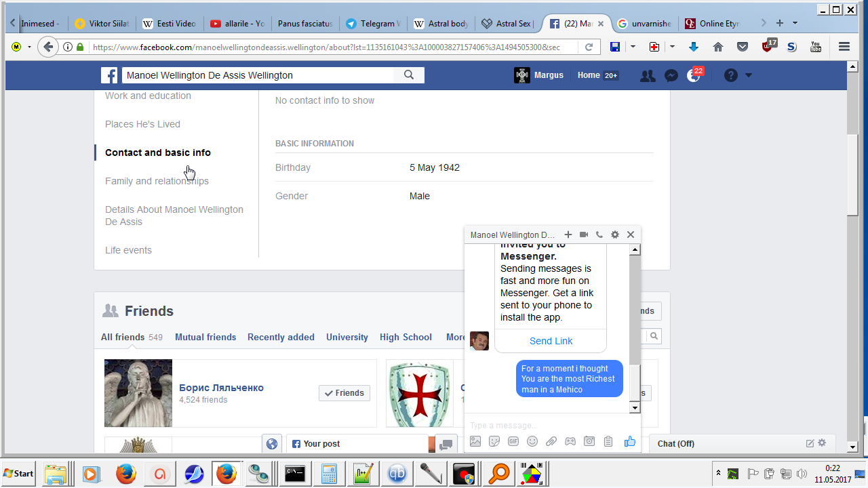The height and width of the screenshot is (488, 868).
Task: Switch to the Online Etymology tab
Action: tap(712, 23)
